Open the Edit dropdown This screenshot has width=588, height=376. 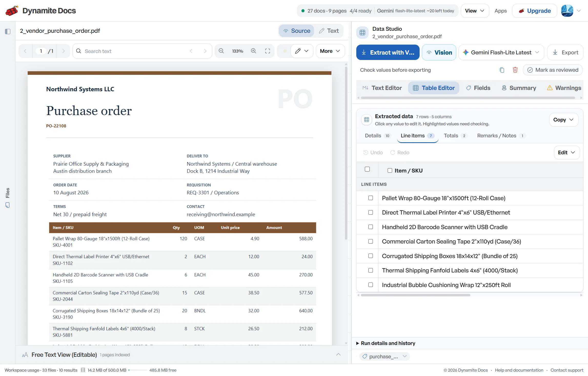pyautogui.click(x=567, y=153)
